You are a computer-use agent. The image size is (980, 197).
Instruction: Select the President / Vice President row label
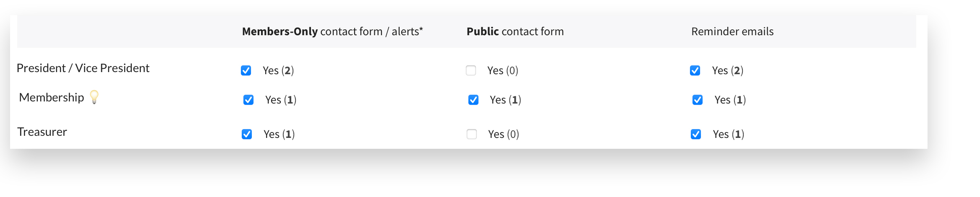[83, 68]
